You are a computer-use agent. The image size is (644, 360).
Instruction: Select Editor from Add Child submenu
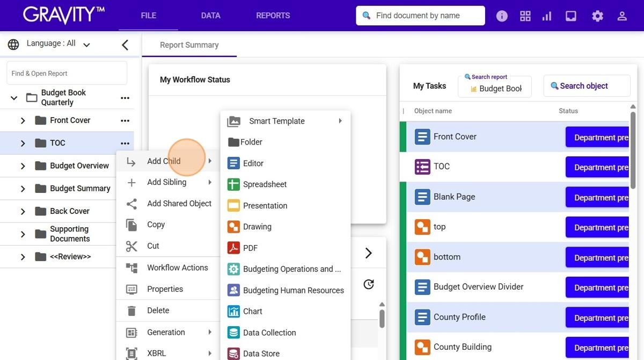coord(285,163)
